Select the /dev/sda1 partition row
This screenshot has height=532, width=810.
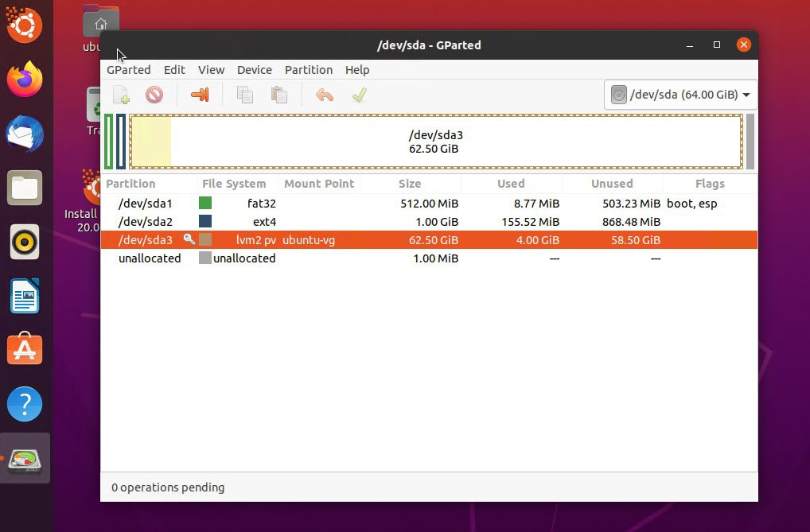429,204
